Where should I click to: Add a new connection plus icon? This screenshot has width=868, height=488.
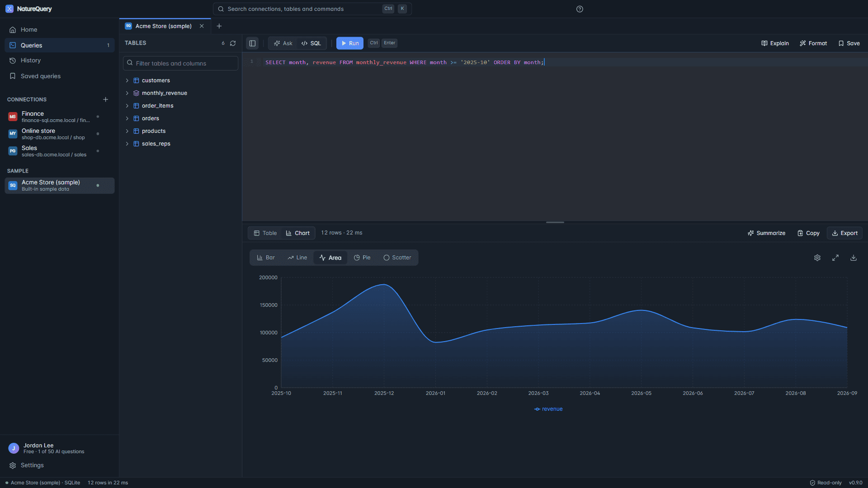[105, 99]
